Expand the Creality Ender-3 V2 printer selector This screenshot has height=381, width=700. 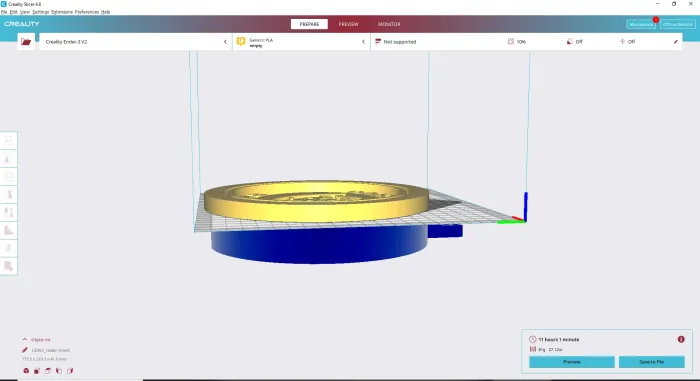pos(136,42)
